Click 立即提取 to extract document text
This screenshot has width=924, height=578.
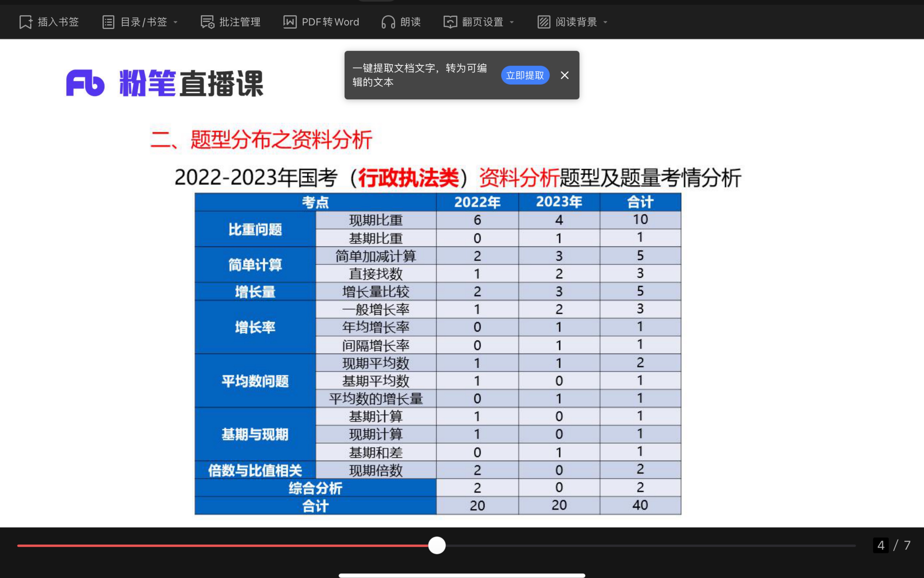coord(525,75)
